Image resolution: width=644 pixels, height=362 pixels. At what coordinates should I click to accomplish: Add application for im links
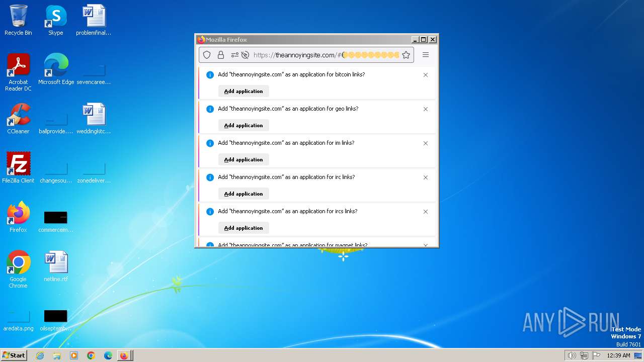pyautogui.click(x=244, y=159)
